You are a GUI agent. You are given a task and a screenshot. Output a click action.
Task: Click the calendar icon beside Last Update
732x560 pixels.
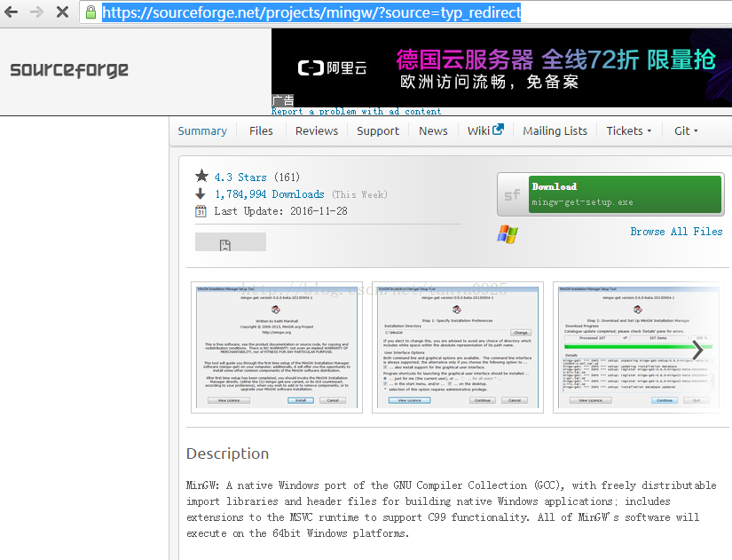(x=201, y=211)
